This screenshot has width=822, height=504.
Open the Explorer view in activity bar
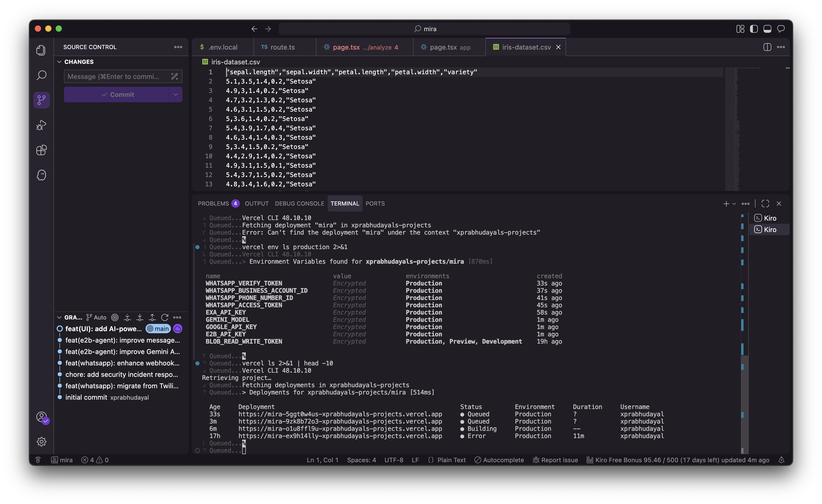pyautogui.click(x=41, y=50)
